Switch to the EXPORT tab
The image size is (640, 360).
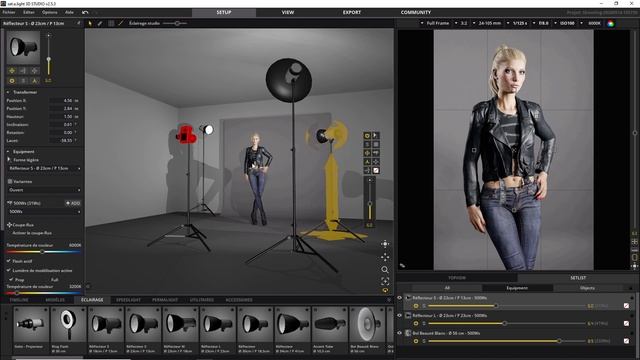(x=352, y=12)
